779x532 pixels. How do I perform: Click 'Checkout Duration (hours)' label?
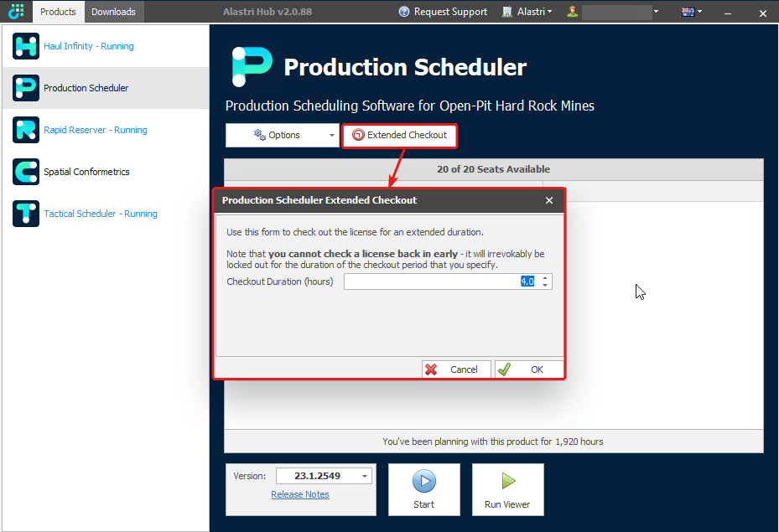pyautogui.click(x=280, y=281)
